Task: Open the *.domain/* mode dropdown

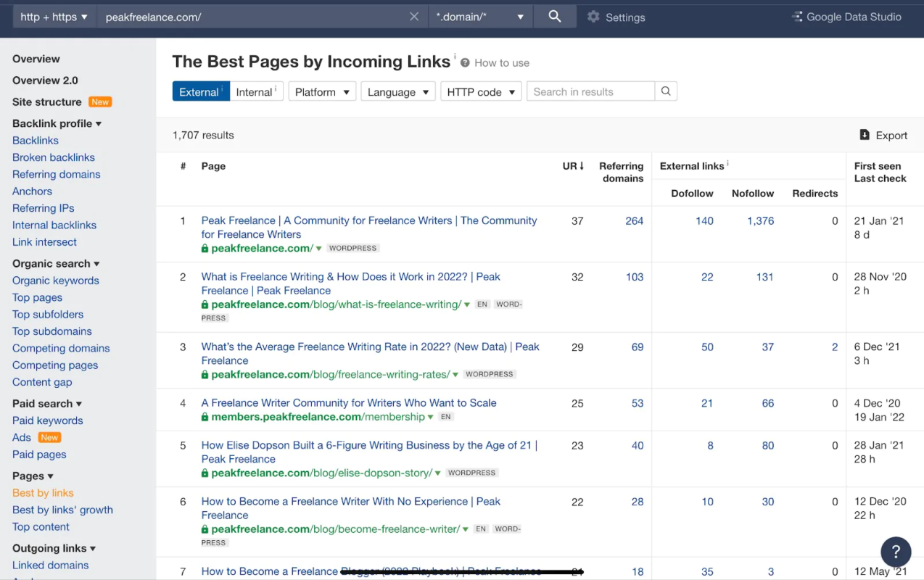Action: 480,17
